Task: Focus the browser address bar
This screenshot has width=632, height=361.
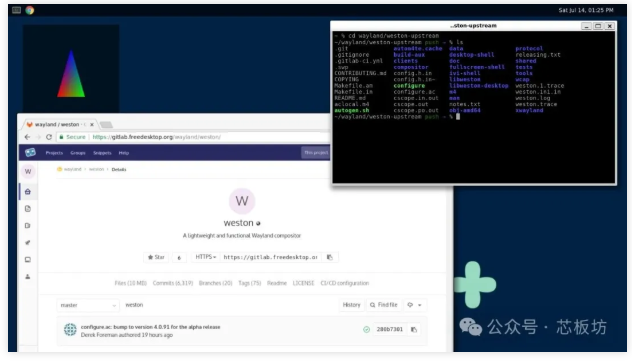Action: [193, 137]
